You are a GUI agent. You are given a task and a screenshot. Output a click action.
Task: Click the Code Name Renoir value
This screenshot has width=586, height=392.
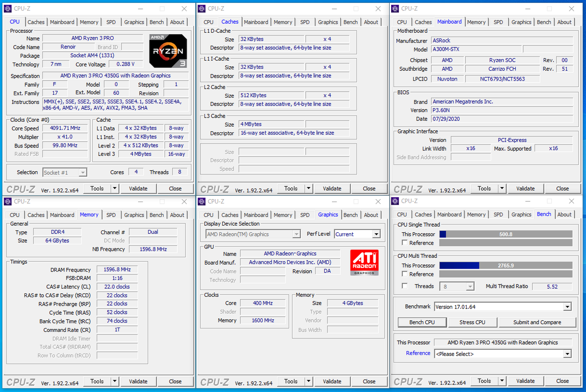[x=68, y=47]
